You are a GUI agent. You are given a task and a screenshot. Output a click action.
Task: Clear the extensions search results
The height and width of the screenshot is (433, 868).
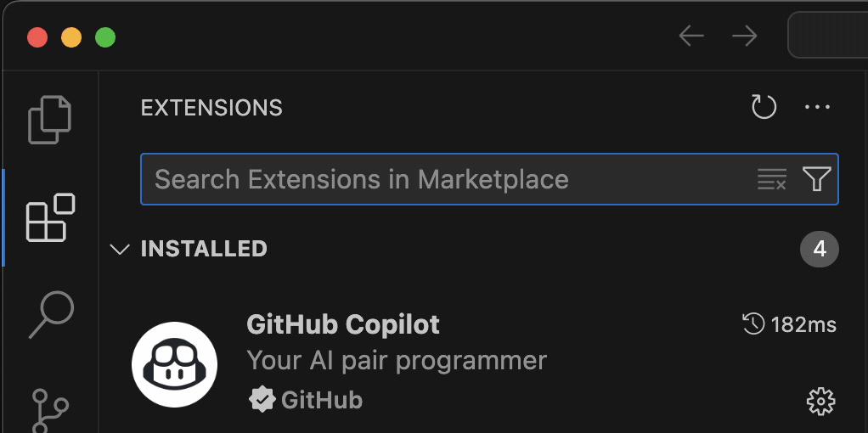point(771,179)
